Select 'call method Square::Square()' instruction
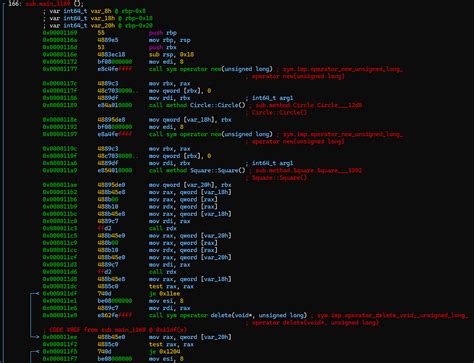This screenshot has width=474, height=363. click(197, 170)
